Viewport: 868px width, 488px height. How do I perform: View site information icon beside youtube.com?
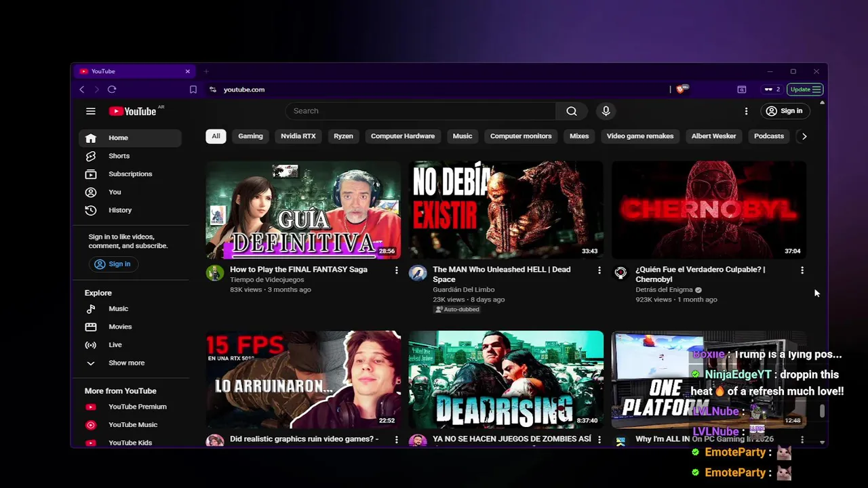(x=213, y=89)
